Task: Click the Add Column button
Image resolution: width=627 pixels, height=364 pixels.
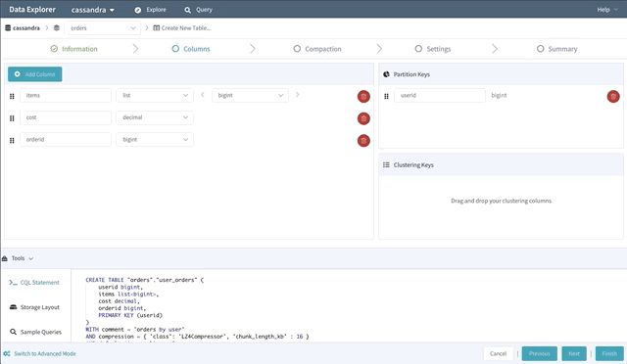Action: click(35, 74)
